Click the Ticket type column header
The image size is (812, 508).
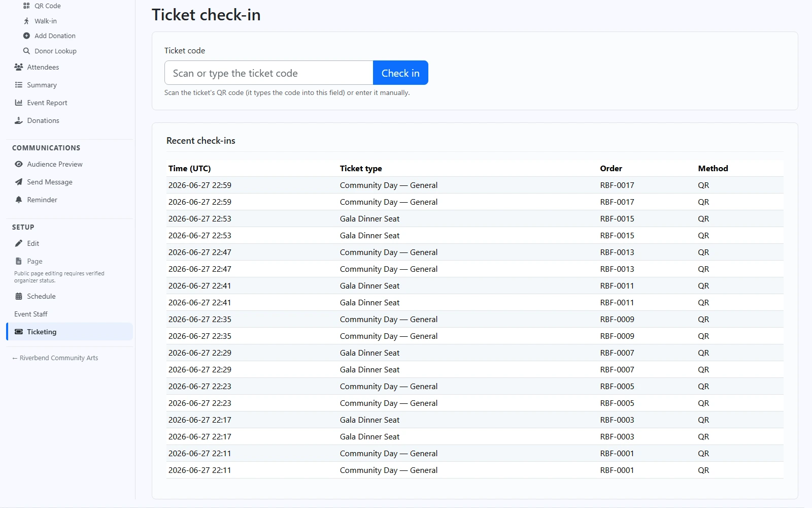[x=361, y=168]
